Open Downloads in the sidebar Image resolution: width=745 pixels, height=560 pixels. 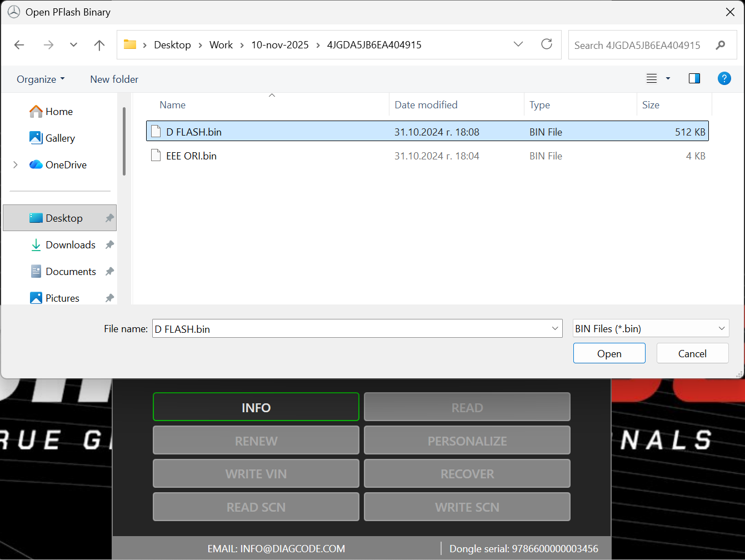pyautogui.click(x=71, y=245)
